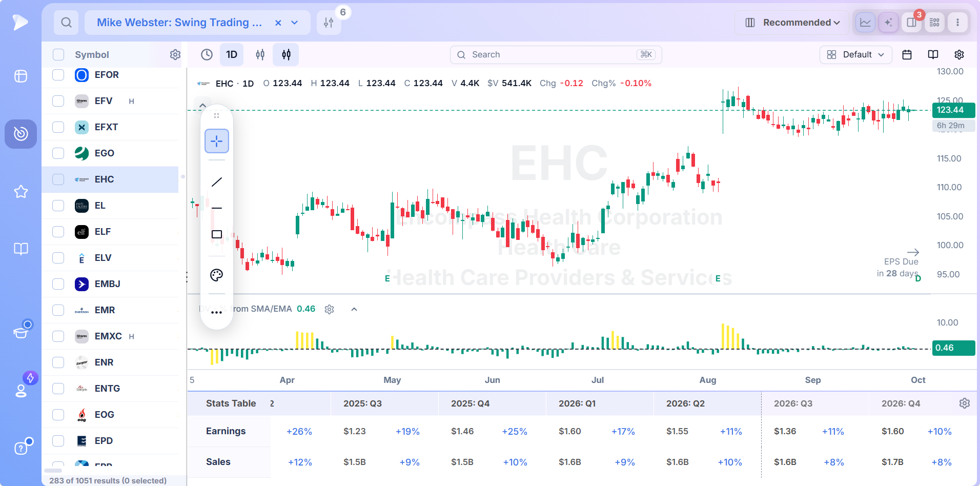Check the EHC row checkbox
The height and width of the screenshot is (486, 980).
click(58, 179)
